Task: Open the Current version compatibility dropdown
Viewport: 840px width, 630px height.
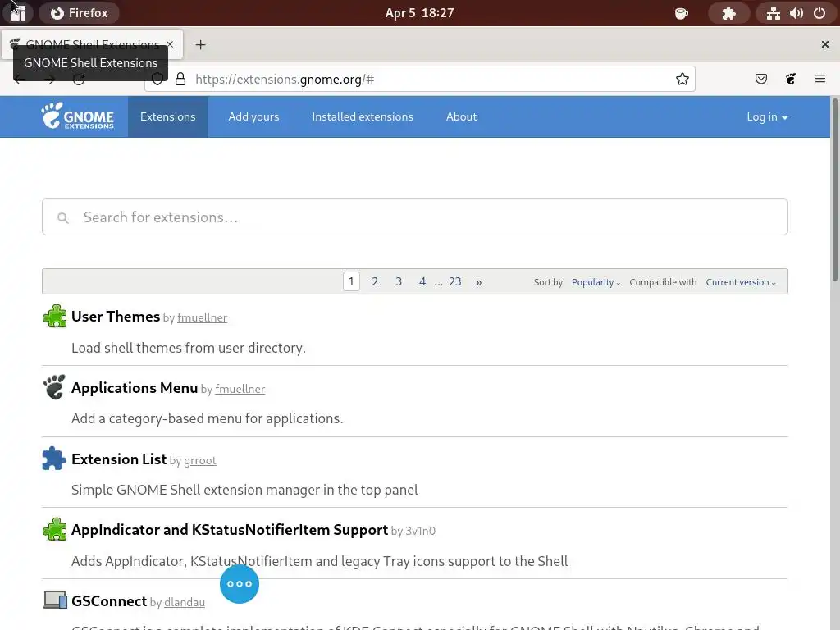Action: tap(741, 282)
